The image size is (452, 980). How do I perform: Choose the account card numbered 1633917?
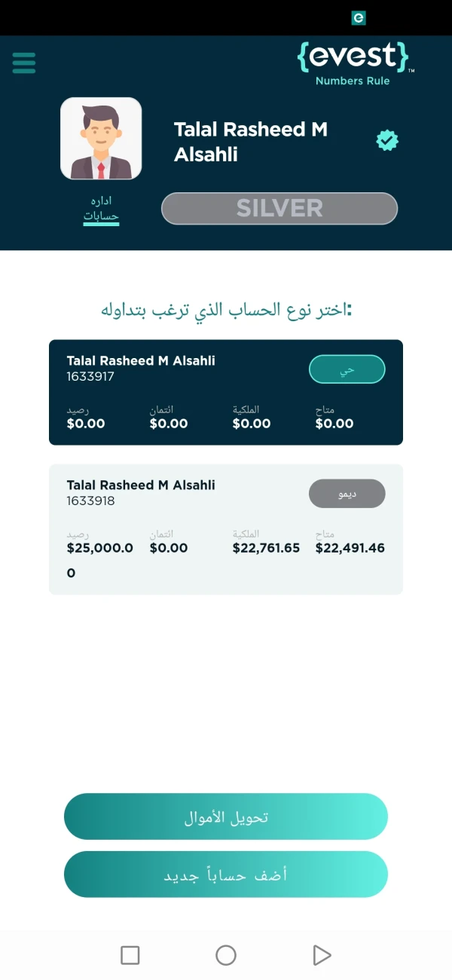click(226, 392)
